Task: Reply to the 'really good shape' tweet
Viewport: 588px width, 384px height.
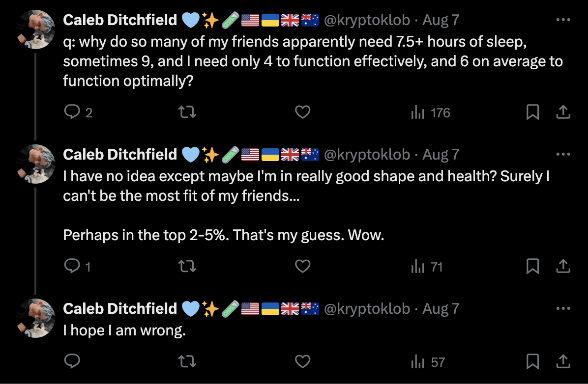Action: click(x=72, y=267)
